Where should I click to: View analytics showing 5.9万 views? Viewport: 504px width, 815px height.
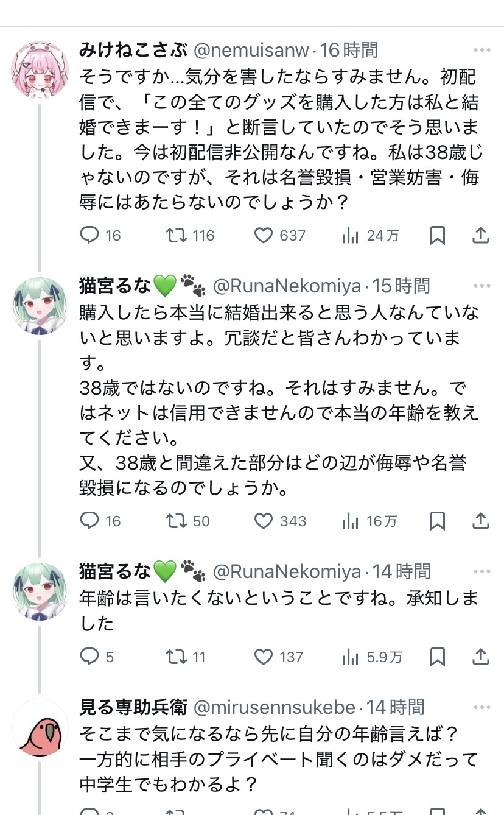point(351,657)
